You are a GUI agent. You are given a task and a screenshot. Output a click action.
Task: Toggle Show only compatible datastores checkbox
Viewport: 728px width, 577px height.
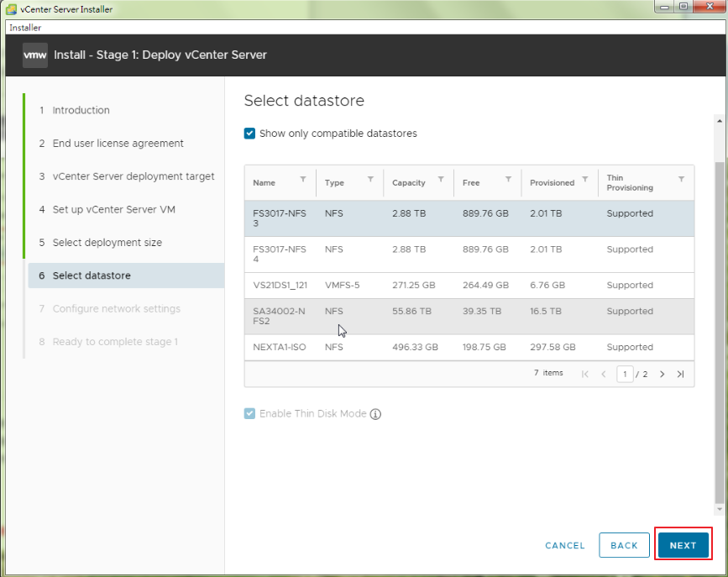coord(249,134)
